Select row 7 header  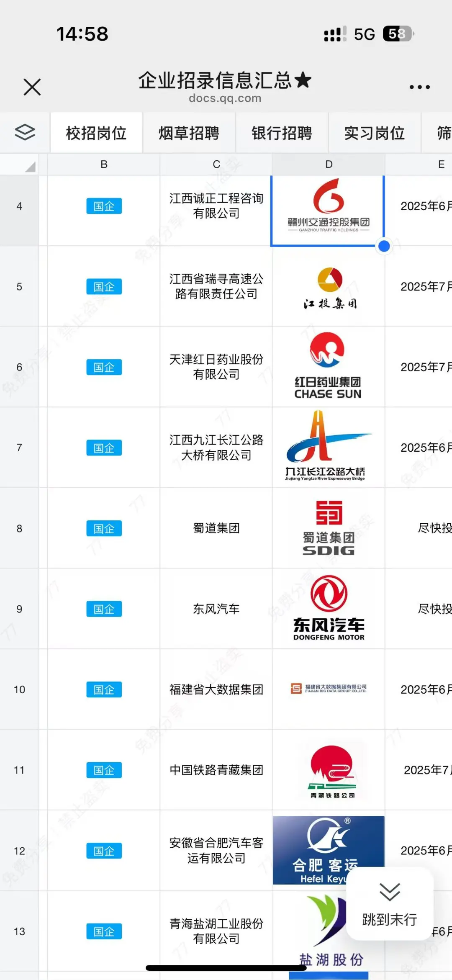(x=19, y=448)
